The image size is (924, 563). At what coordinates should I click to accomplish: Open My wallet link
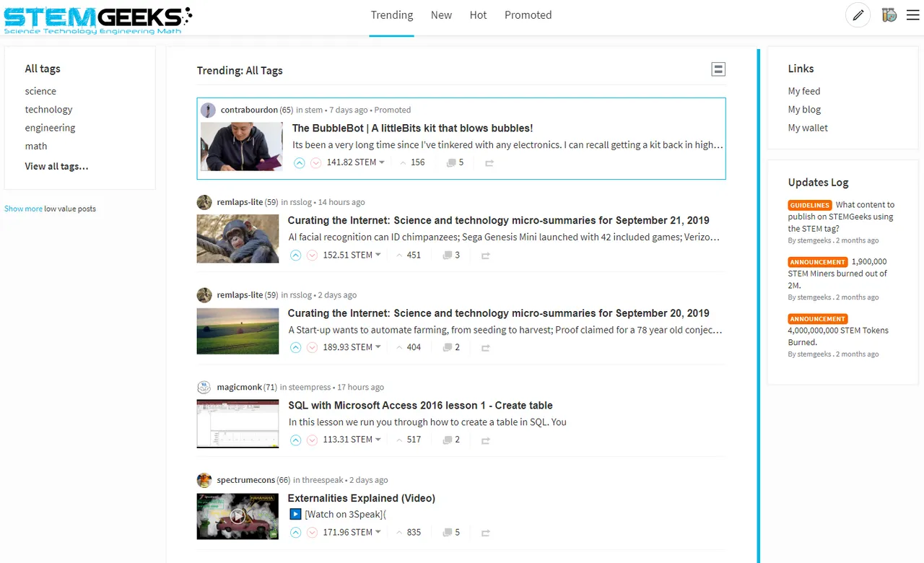[x=808, y=128]
